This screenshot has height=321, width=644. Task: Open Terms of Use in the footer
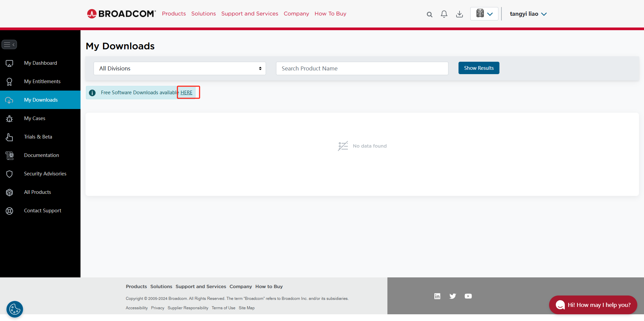(x=223, y=308)
